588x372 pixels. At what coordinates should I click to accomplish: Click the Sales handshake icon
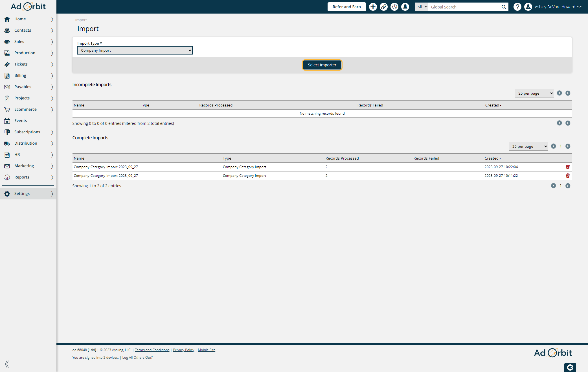point(7,42)
